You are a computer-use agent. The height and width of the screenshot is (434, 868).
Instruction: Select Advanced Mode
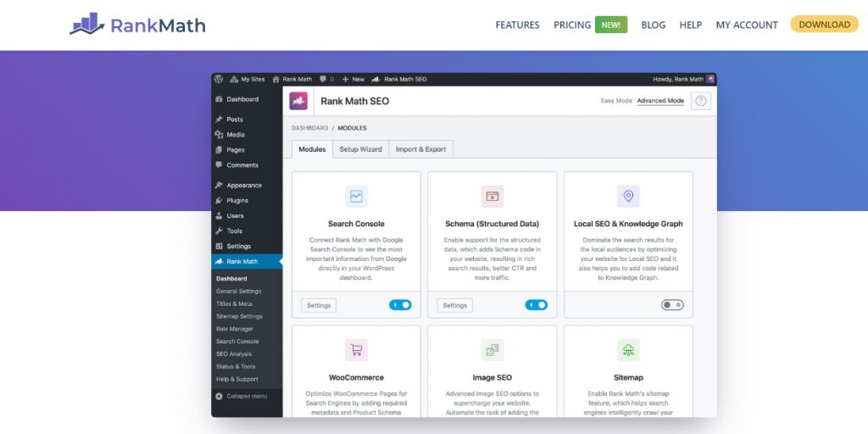(x=660, y=101)
